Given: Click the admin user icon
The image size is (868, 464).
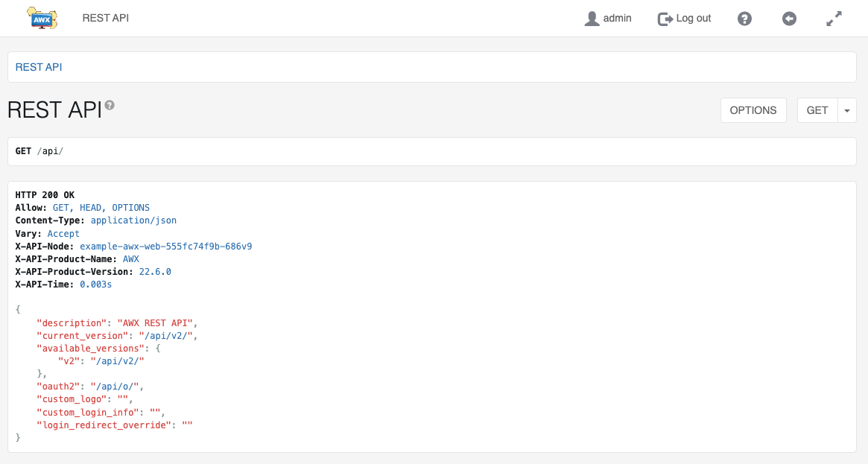Looking at the screenshot, I should click(x=592, y=19).
